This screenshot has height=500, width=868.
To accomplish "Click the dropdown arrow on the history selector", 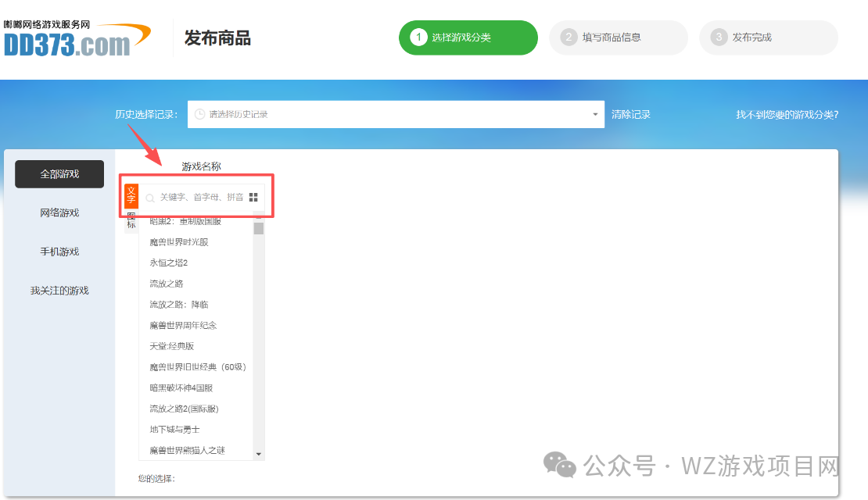I will pos(594,114).
